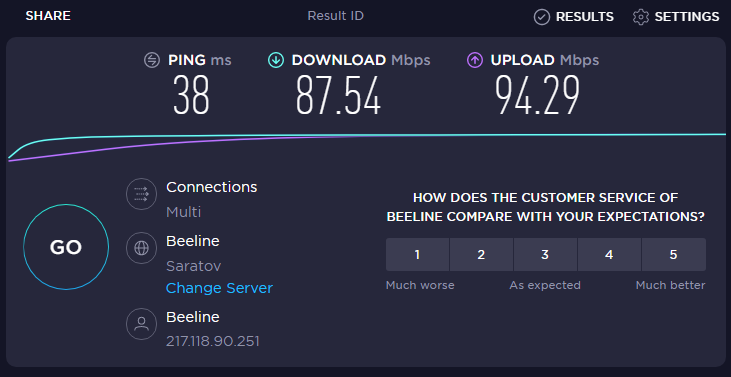731x377 pixels.
Task: Rate Beeline customer service 1
Action: 417,254
